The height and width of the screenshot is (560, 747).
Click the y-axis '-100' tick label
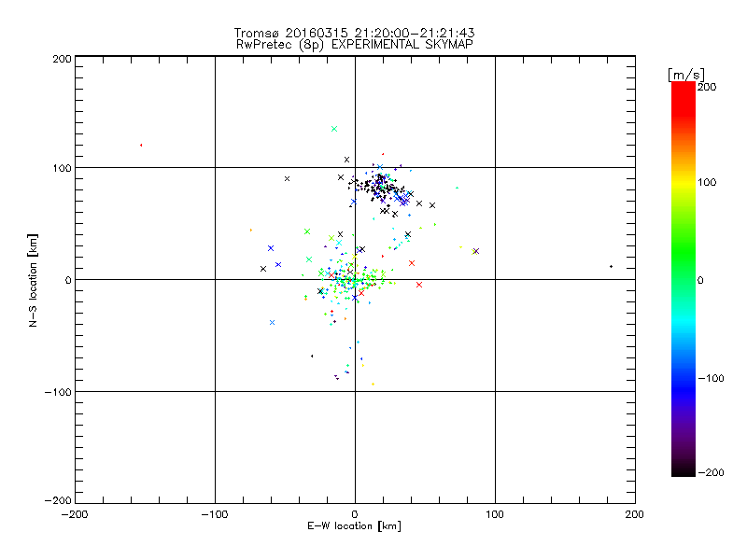point(58,392)
